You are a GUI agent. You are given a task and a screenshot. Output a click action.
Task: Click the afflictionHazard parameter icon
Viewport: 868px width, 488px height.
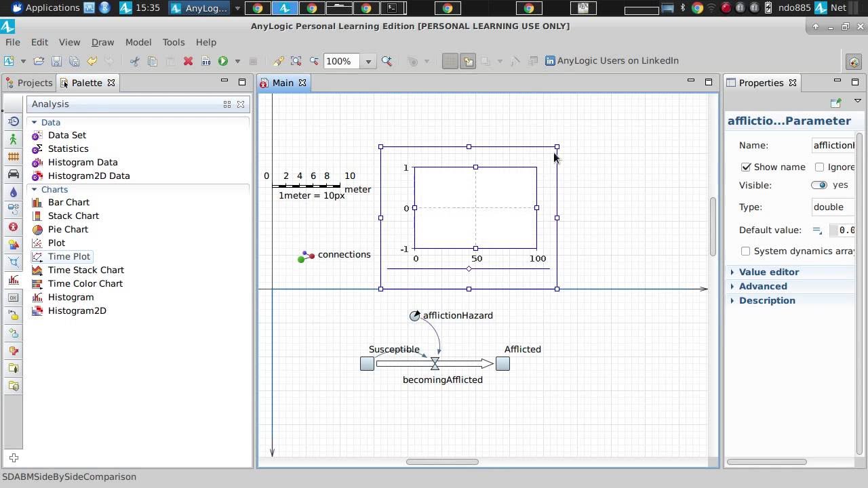[414, 316]
